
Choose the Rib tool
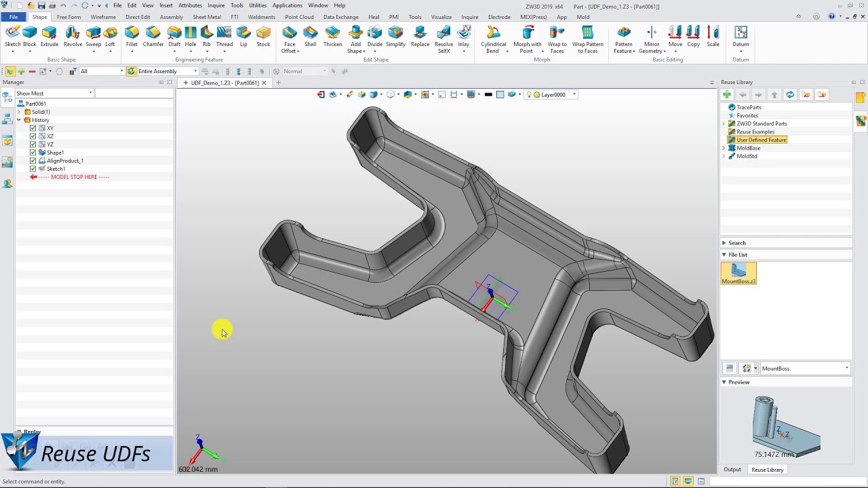click(x=207, y=37)
